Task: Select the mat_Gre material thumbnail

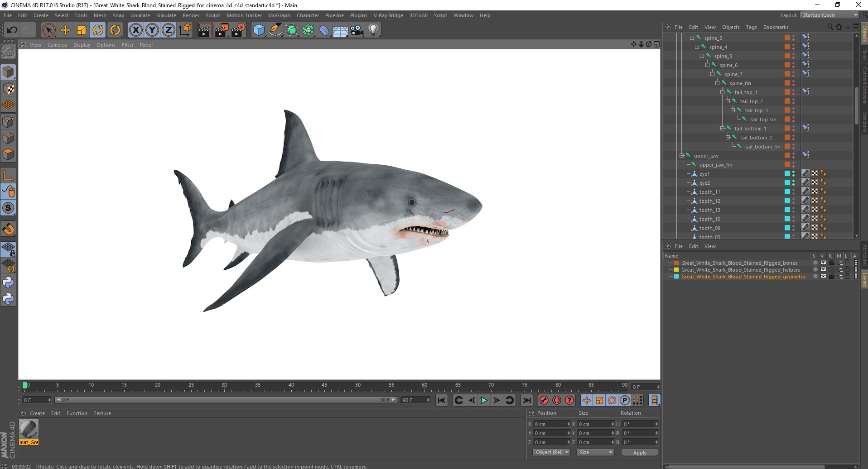Action: (29, 429)
